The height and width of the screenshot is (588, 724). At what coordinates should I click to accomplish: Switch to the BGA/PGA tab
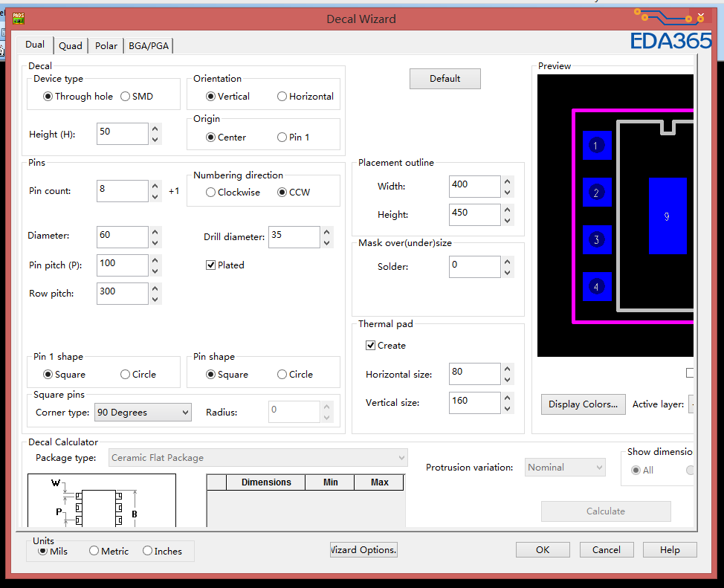click(x=149, y=46)
